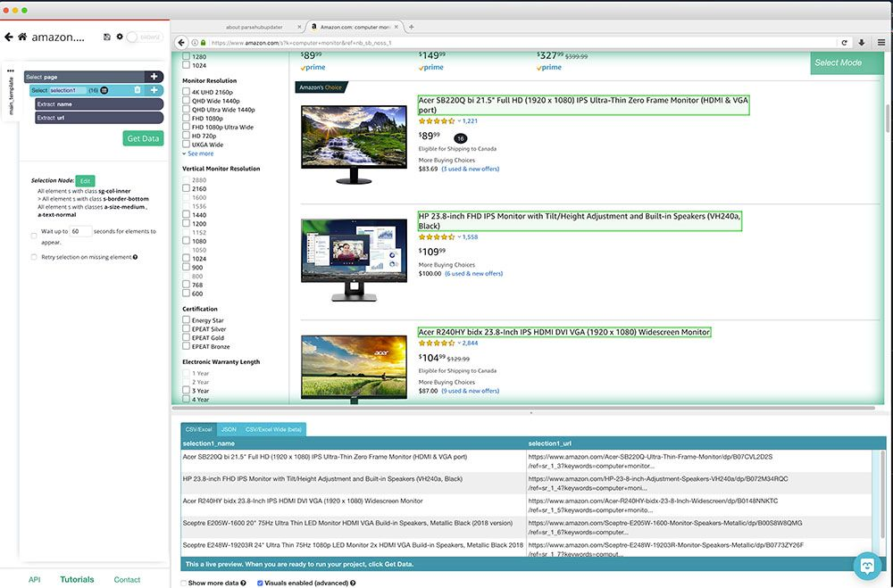Click the 3 used & new offers link

(x=471, y=169)
